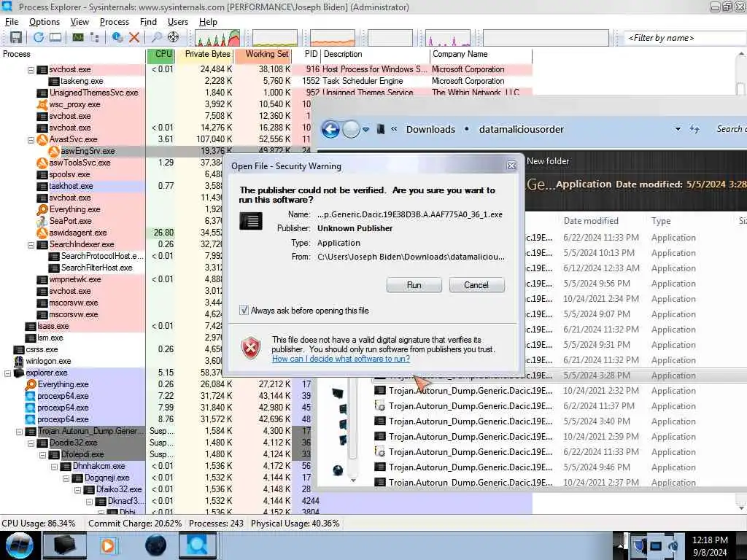Open the System Information toolbar icon
This screenshot has height=560, width=747.
77,37
